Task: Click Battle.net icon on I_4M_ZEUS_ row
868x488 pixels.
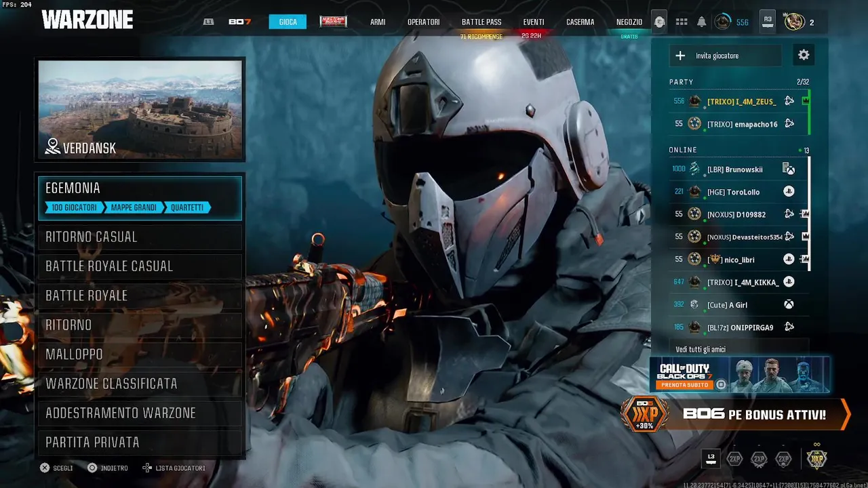Action: pos(789,101)
